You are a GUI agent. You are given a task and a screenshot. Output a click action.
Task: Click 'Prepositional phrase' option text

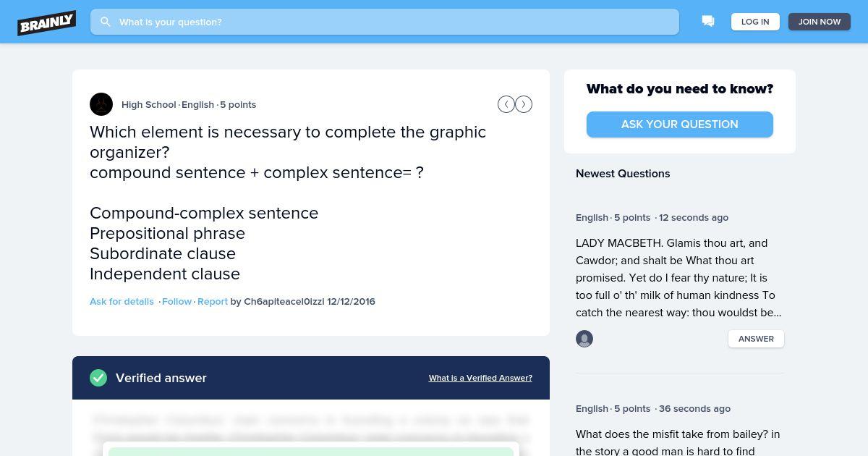167,233
